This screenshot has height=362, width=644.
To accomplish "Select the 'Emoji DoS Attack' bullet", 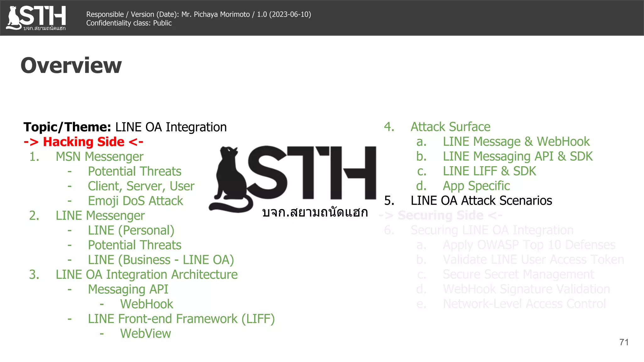I will click(136, 201).
